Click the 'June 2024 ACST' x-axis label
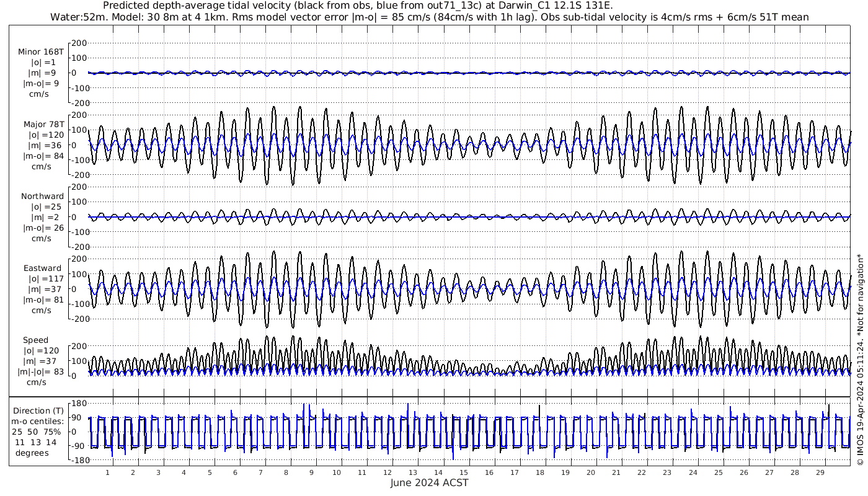Image resolution: width=868 pixels, height=496 pixels. click(429, 482)
